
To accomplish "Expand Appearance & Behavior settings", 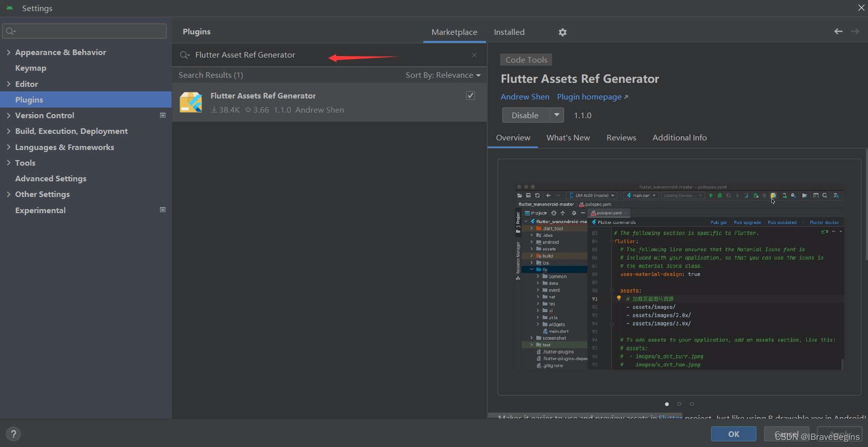I will (x=9, y=52).
